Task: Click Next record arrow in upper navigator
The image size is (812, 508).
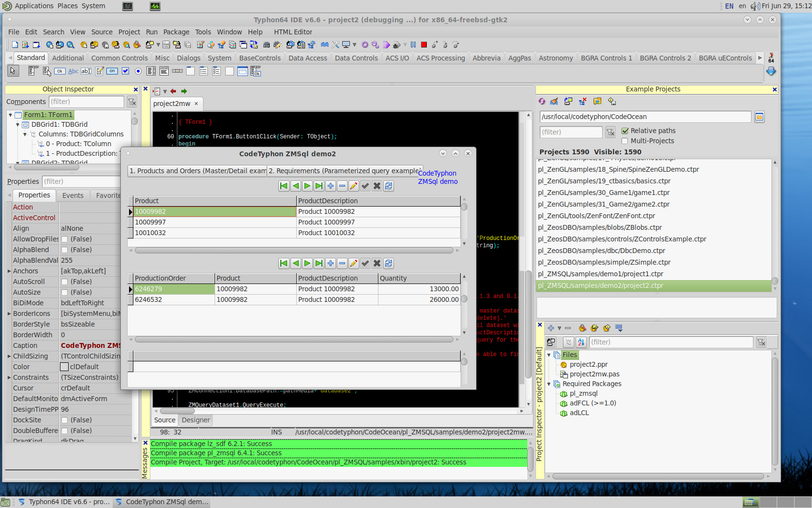Action: pos(307,186)
